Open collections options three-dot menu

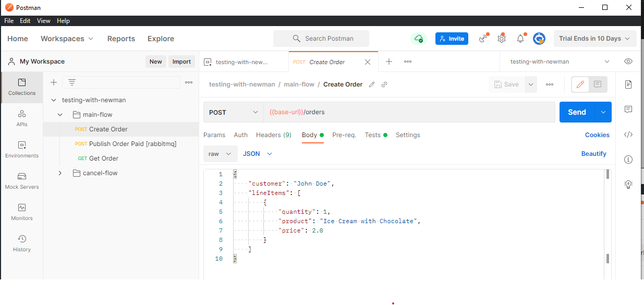click(189, 82)
